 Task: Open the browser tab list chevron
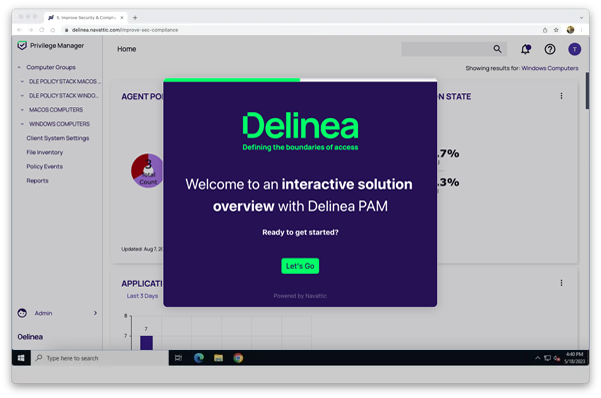click(x=581, y=18)
